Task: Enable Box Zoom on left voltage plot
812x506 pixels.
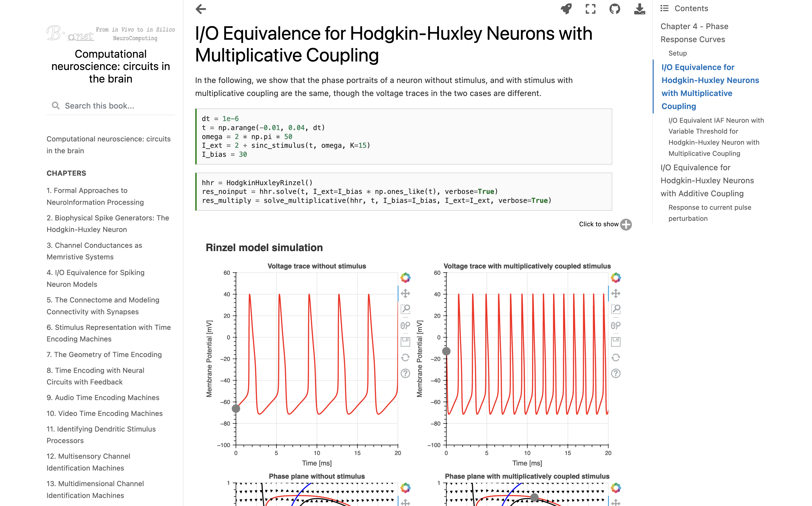Action: (x=405, y=309)
